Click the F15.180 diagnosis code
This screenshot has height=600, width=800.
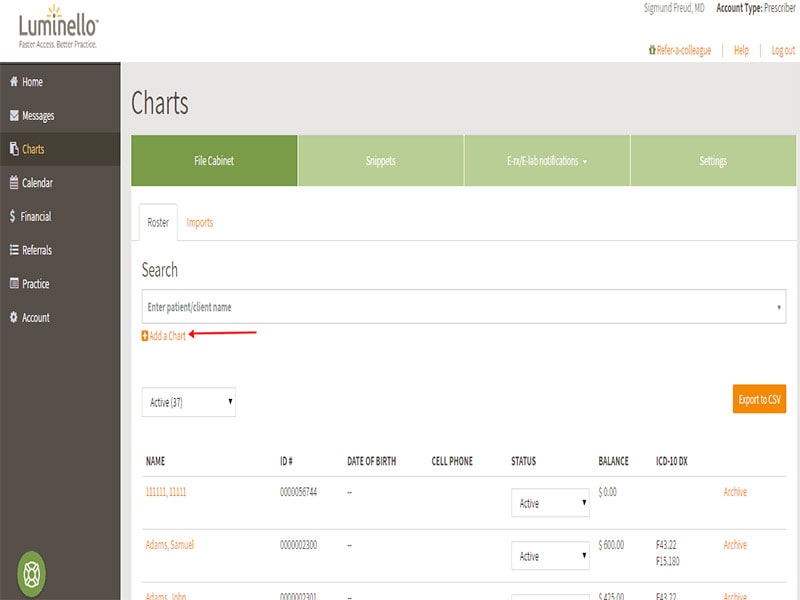[x=667, y=561]
